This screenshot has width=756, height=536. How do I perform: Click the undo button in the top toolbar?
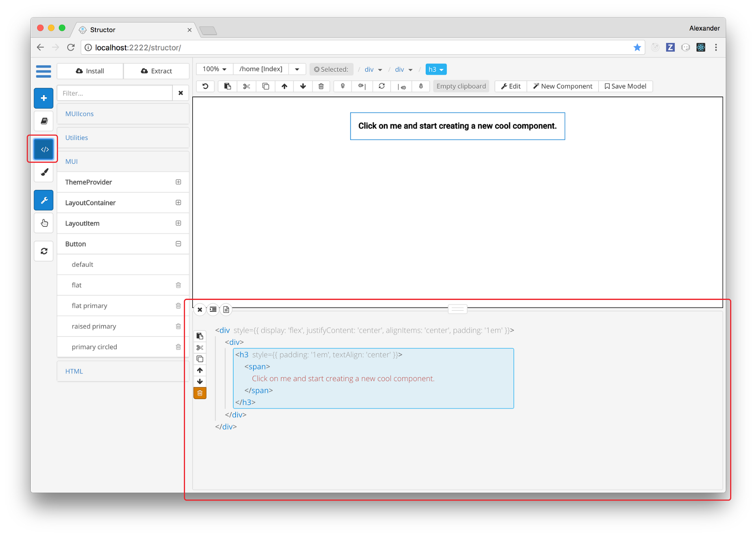coord(205,86)
